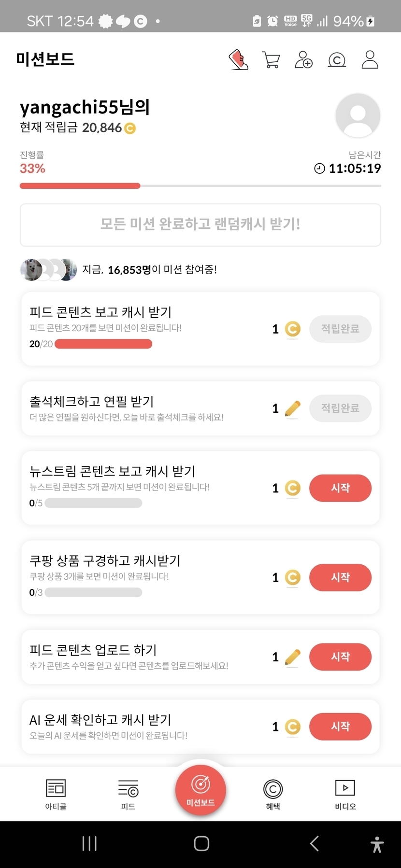Viewport: 401px width, 868px height.
Task: Start the 뉴스트림 콘텐츠 mission
Action: coord(340,488)
